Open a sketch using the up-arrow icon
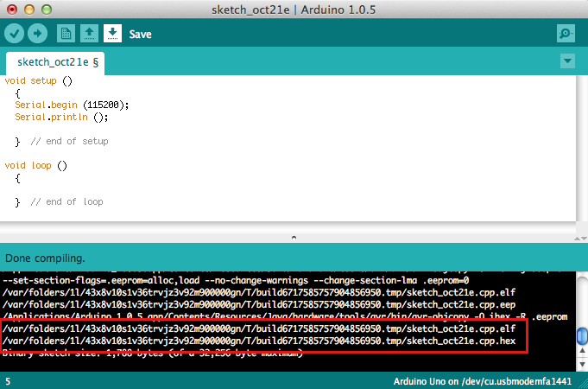 [89, 34]
